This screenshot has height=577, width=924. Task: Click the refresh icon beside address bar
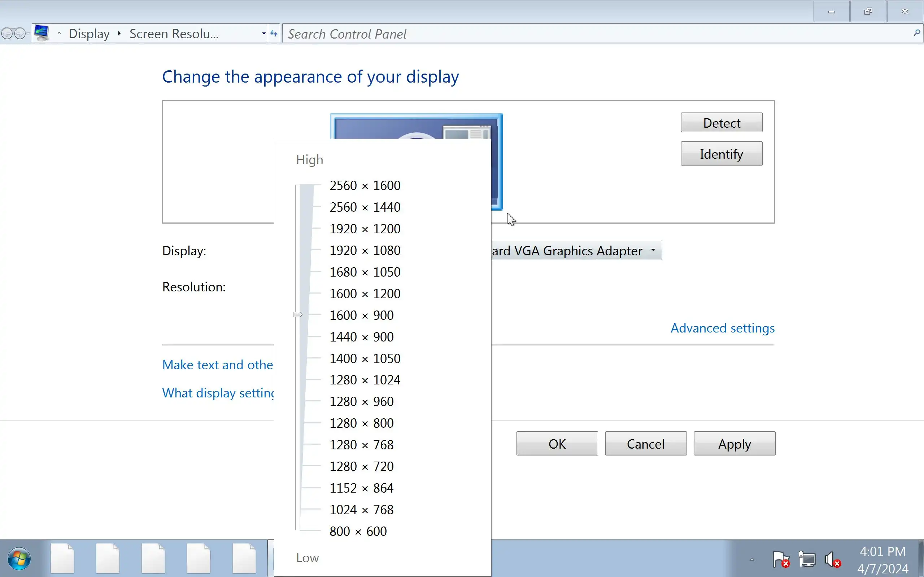274,34
